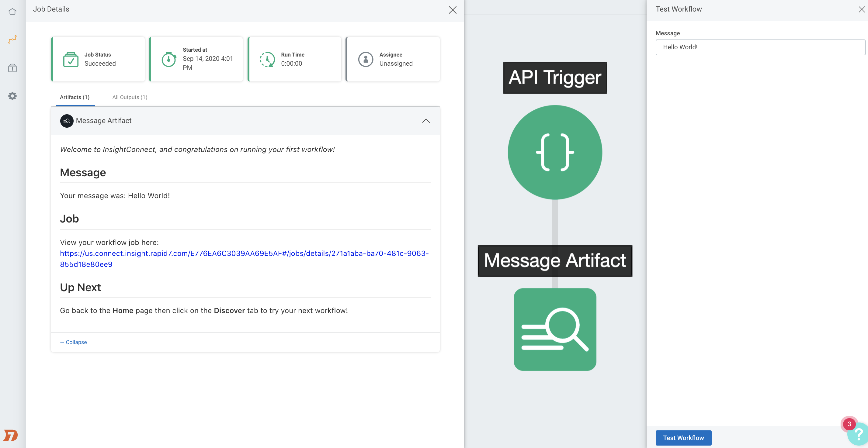This screenshot has height=448, width=868.
Task: Select the API Trigger green circle node
Action: point(555,152)
